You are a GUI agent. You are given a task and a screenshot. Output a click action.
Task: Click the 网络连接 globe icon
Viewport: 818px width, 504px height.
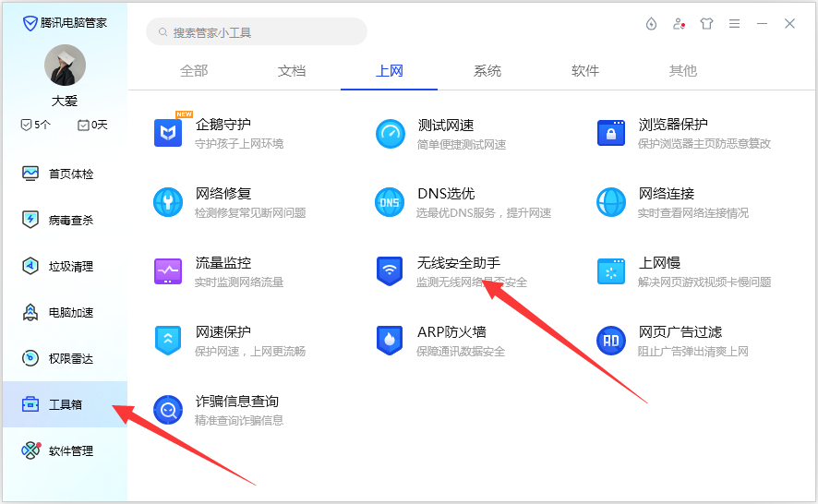(x=611, y=202)
